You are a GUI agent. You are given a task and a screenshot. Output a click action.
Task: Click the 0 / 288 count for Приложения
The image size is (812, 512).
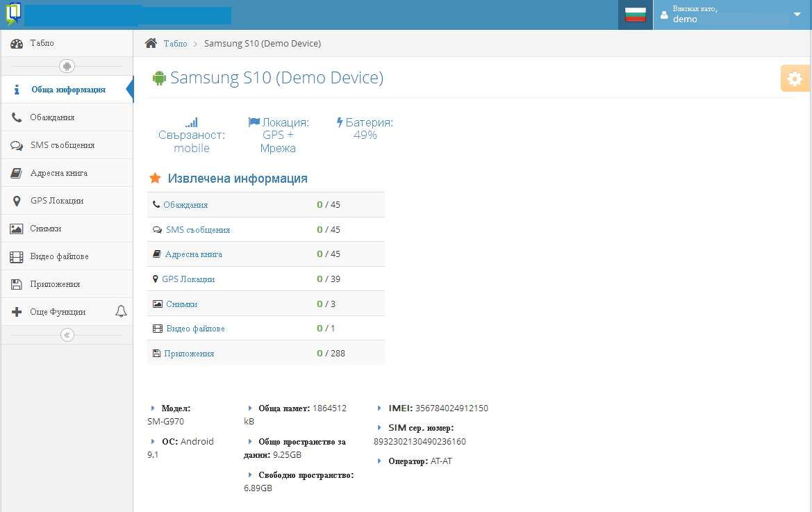click(331, 354)
